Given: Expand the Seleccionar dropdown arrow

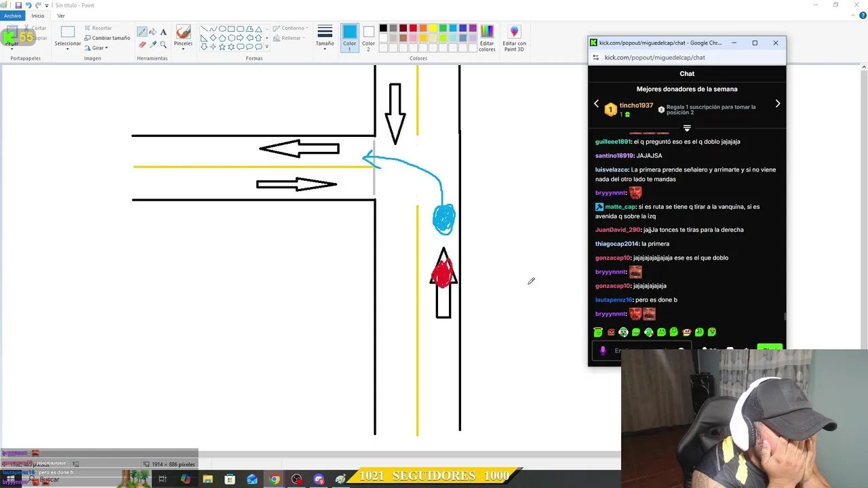Looking at the screenshot, I should [68, 49].
